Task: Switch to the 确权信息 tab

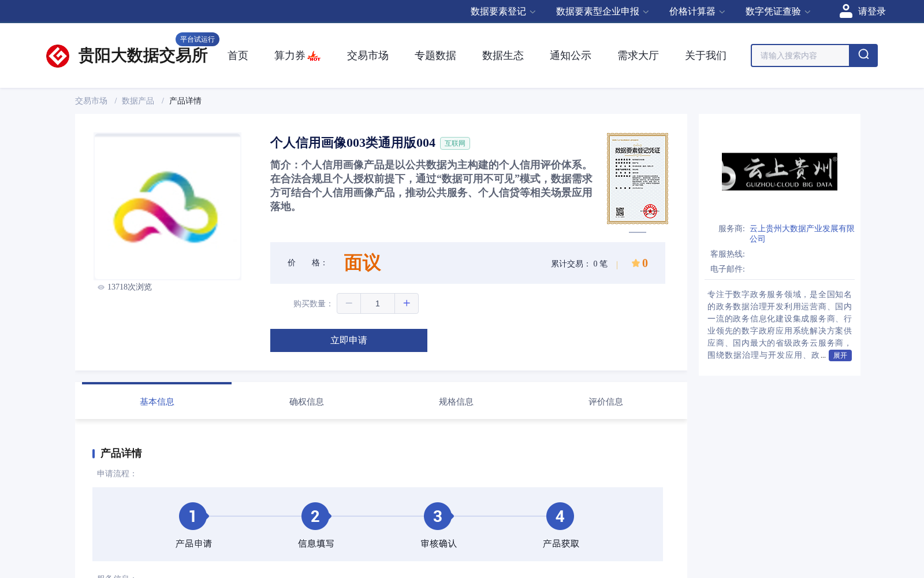Action: [x=307, y=402]
